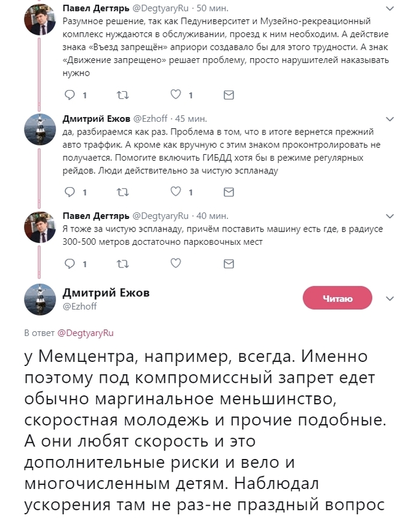Like Дмитрий Ежов's 45 min. tweet
Image resolution: width=420 pixels, height=519 pixels.
(x=176, y=192)
